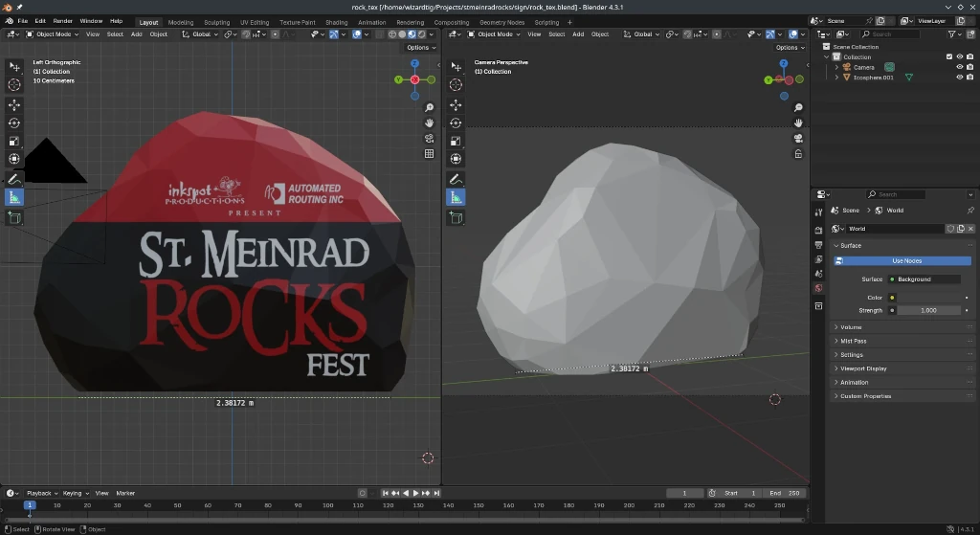Image resolution: width=980 pixels, height=535 pixels.
Task: Click the timeline current frame marker
Action: tap(30, 505)
